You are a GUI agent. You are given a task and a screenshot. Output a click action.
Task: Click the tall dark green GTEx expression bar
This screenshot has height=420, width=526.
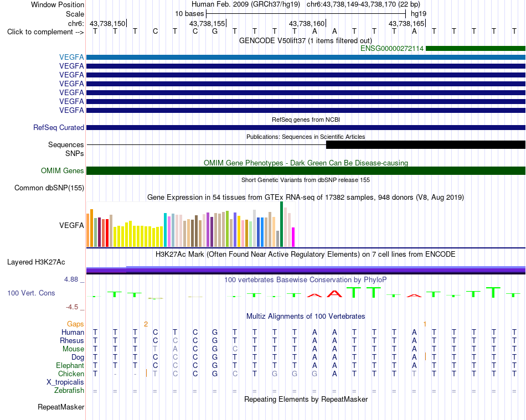(281, 224)
